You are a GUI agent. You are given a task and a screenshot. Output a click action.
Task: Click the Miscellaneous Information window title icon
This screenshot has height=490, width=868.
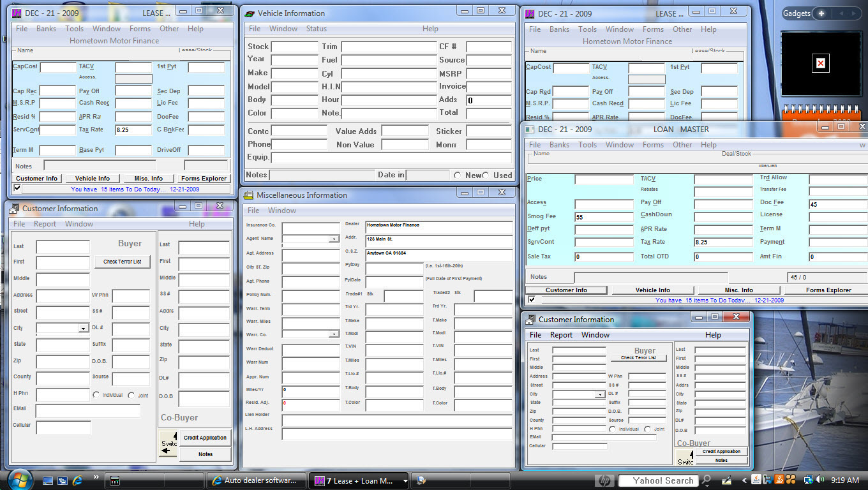tap(248, 195)
